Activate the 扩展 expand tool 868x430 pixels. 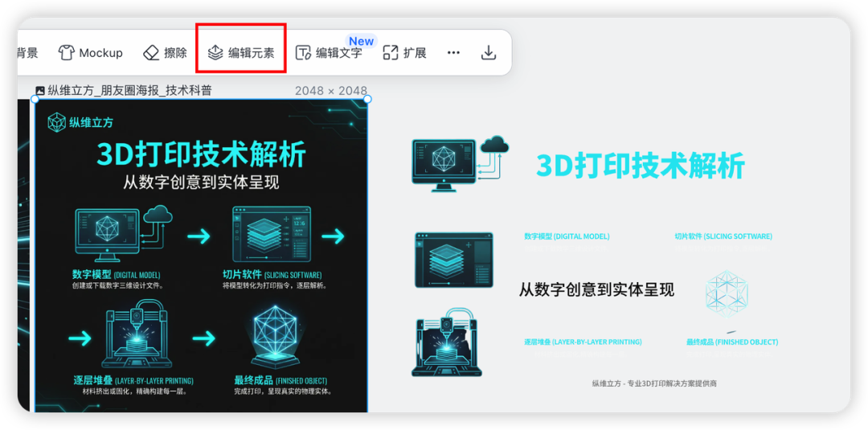pyautogui.click(x=404, y=53)
